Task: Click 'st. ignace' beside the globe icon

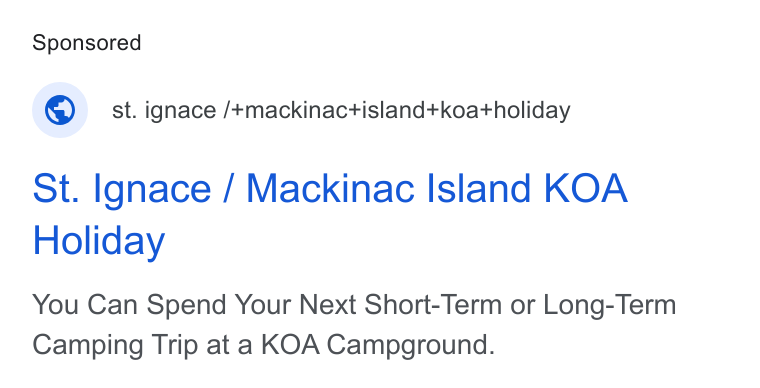Action: pyautogui.click(x=164, y=111)
